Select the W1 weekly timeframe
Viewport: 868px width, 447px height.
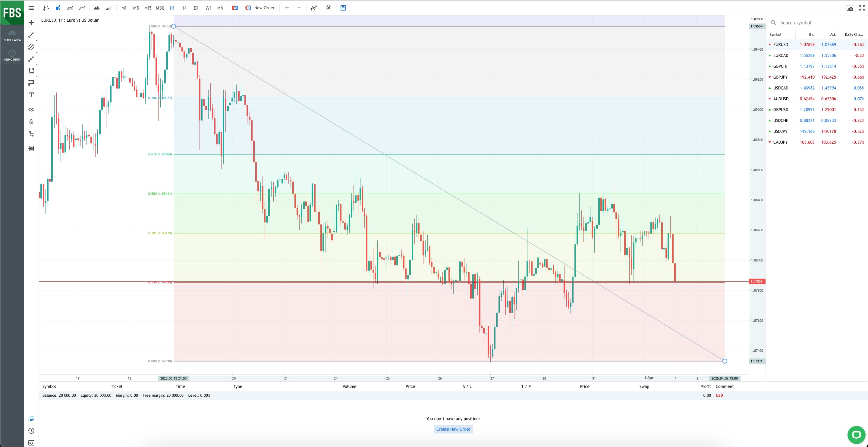pos(208,8)
